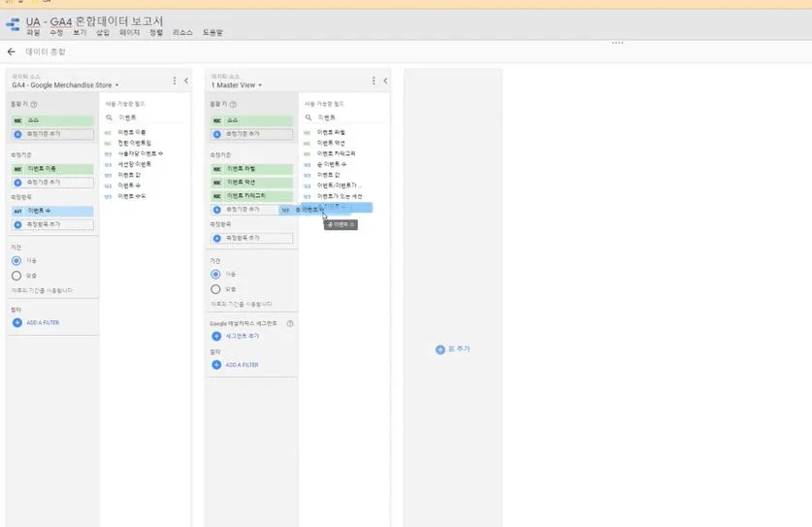
Task: Click ABC type icon of 소스 key in GA4 panel
Action: click(x=18, y=120)
